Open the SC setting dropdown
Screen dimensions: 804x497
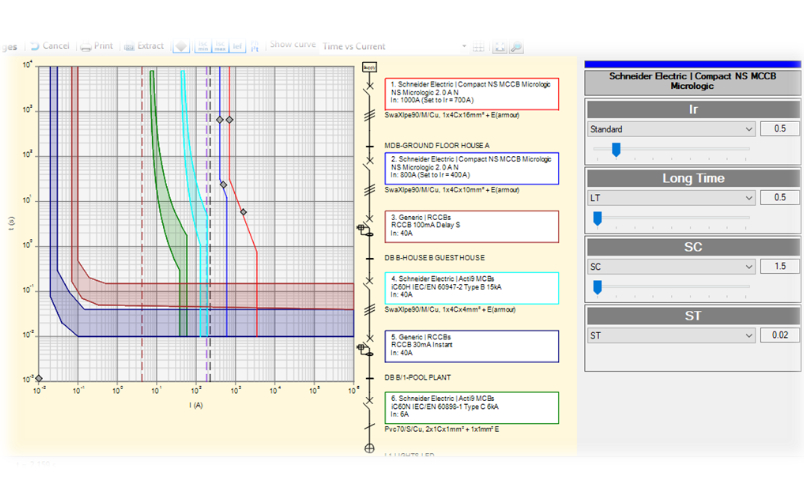(671, 267)
